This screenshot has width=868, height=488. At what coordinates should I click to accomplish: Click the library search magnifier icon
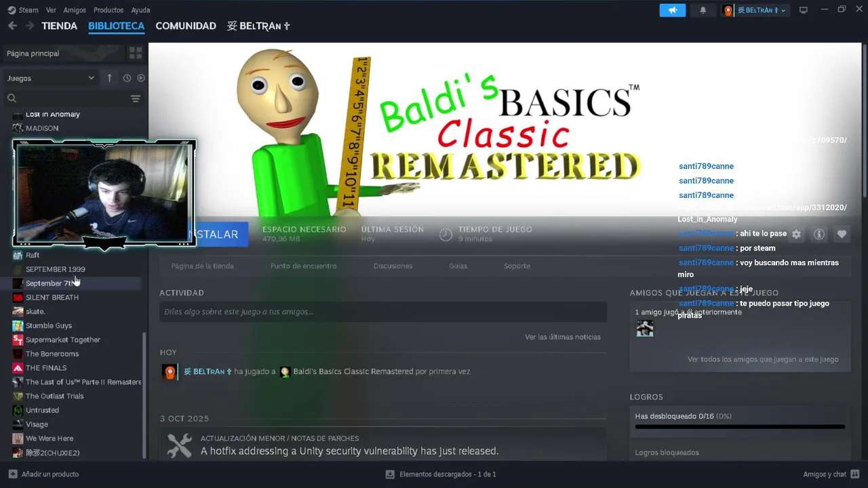[12, 98]
